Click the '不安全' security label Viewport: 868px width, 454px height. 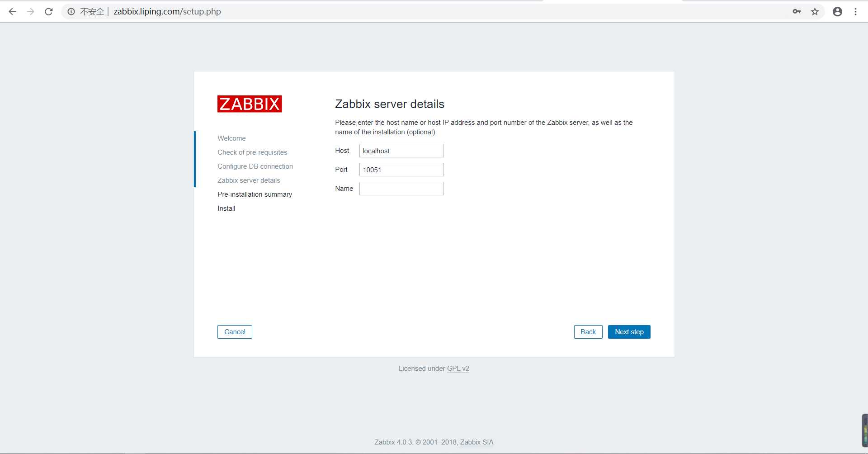click(x=92, y=12)
